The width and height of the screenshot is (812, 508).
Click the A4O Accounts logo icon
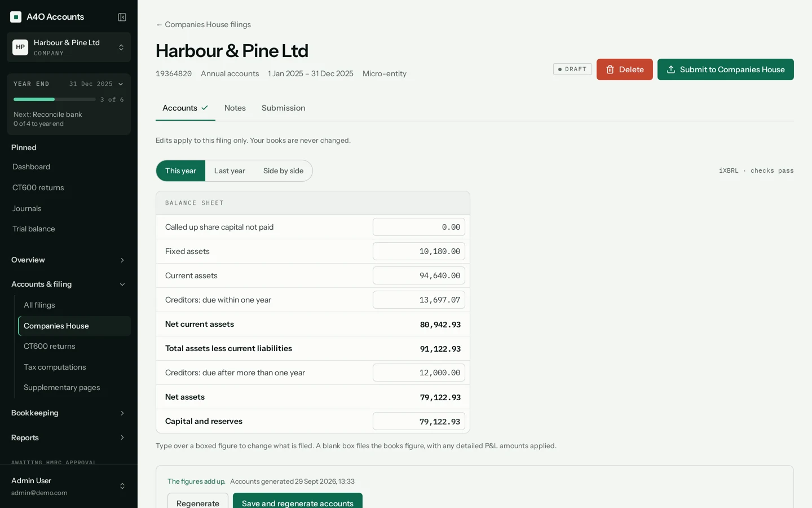(16, 17)
